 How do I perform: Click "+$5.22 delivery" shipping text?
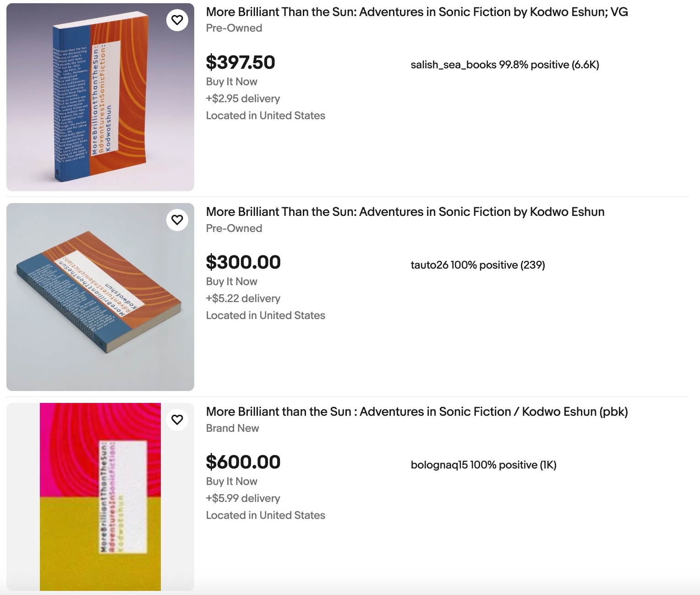[243, 298]
